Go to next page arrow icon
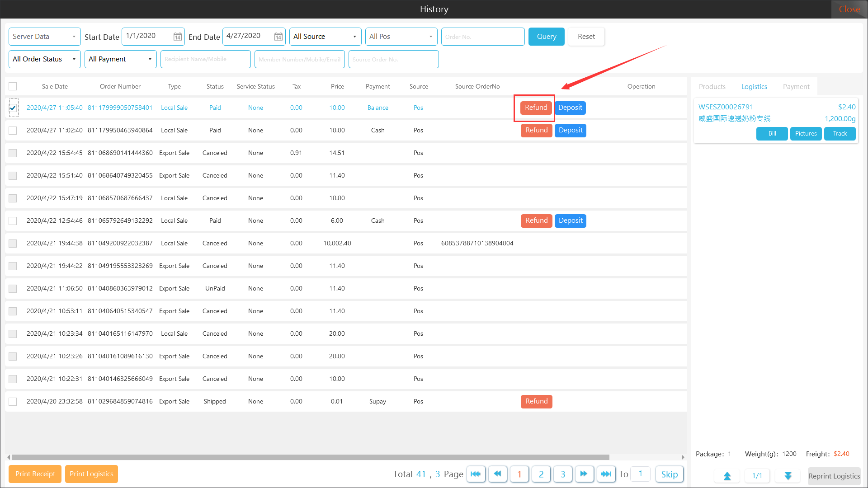This screenshot has width=868, height=488. click(584, 474)
